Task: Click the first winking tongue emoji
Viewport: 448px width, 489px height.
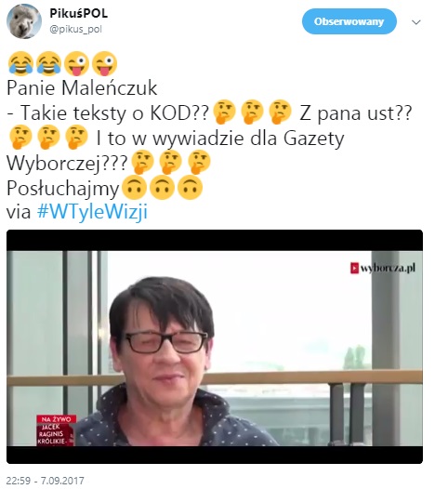Action: click(77, 64)
